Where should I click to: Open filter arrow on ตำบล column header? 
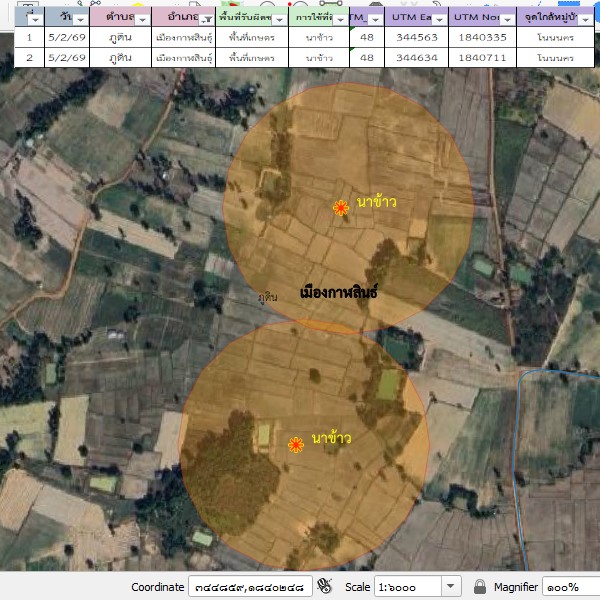(x=142, y=19)
